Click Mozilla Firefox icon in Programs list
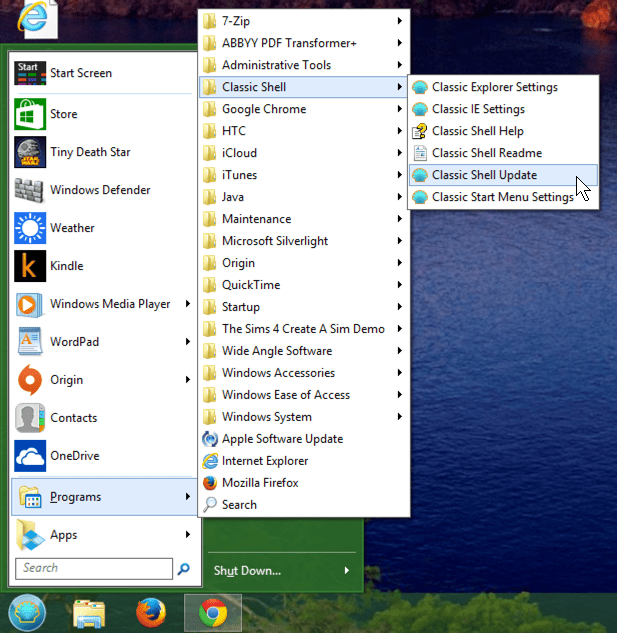The width and height of the screenshot is (617, 633). click(210, 483)
